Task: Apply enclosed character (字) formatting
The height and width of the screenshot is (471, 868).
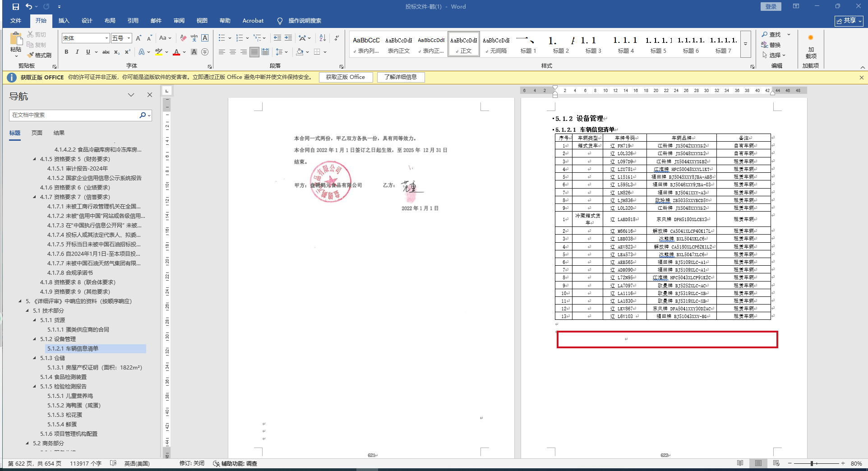Action: point(205,52)
